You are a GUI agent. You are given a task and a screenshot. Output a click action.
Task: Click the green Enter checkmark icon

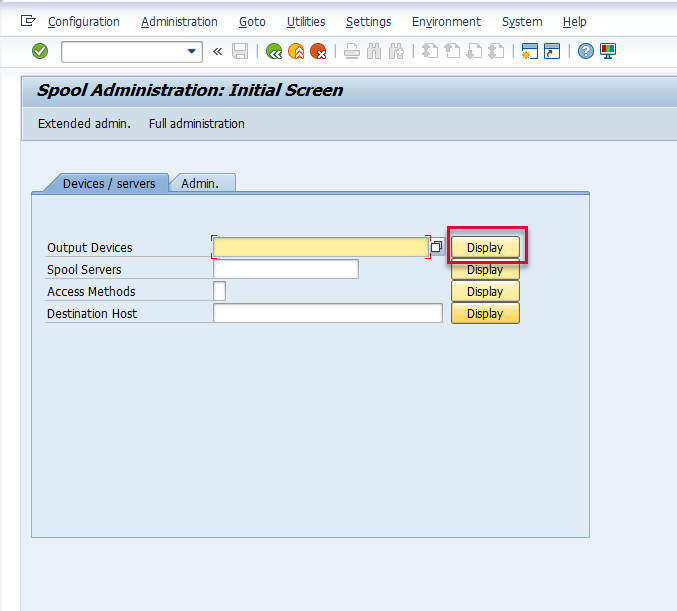click(x=40, y=51)
